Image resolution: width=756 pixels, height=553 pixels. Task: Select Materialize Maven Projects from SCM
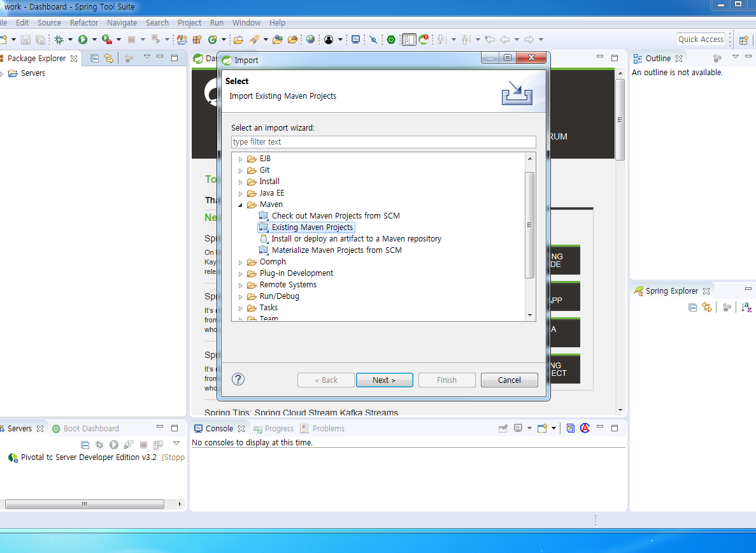coord(331,250)
